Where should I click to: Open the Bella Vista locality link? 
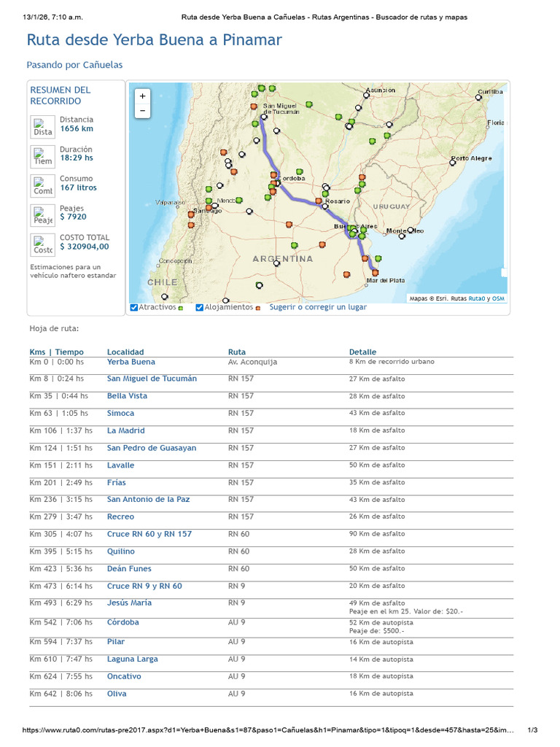pyautogui.click(x=127, y=396)
